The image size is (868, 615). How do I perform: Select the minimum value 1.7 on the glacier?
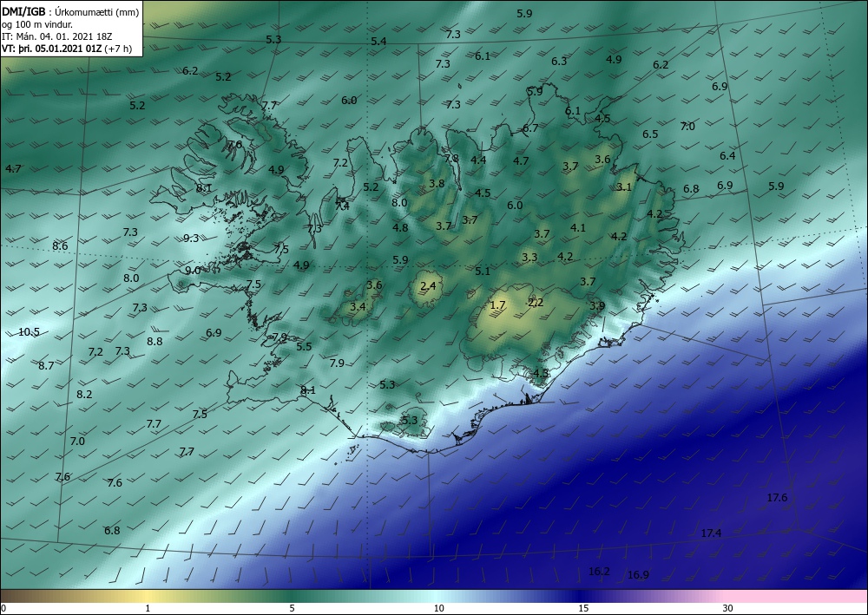[498, 304]
